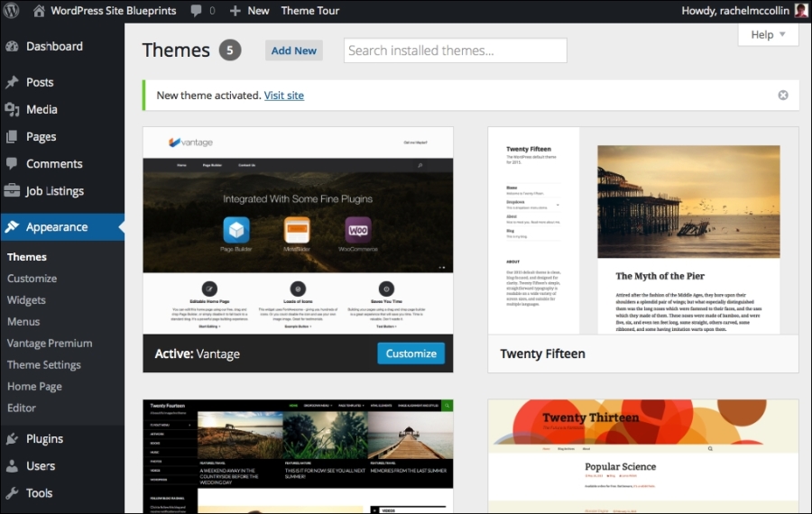Viewport: 812px width, 514px height.
Task: Select the Vantage theme screenshot
Action: tap(298, 231)
